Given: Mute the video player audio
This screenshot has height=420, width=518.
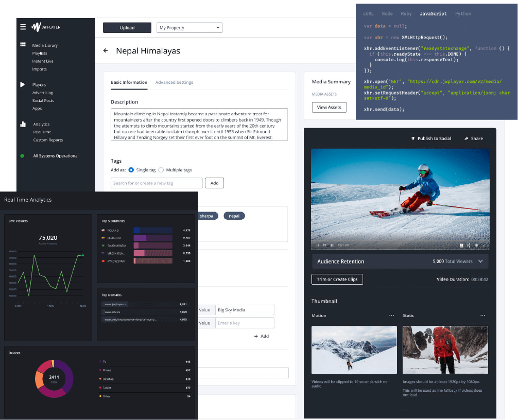Looking at the screenshot, I should coord(332,245).
